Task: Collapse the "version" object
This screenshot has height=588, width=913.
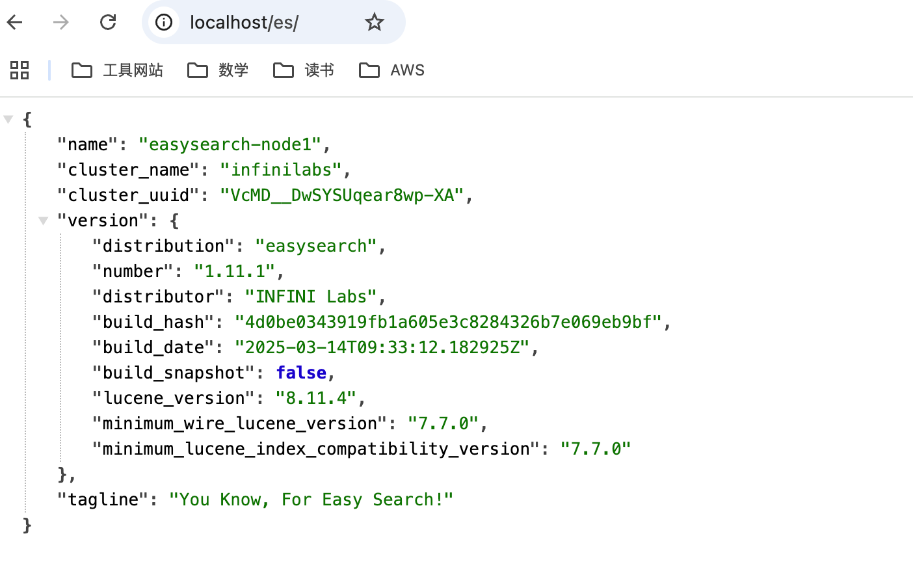Action: click(x=44, y=220)
